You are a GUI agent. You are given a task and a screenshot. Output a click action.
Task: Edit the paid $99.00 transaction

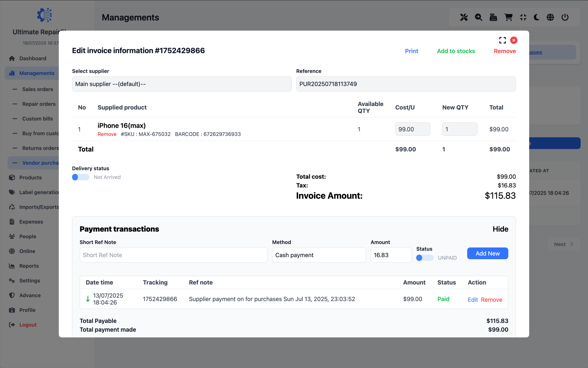472,300
